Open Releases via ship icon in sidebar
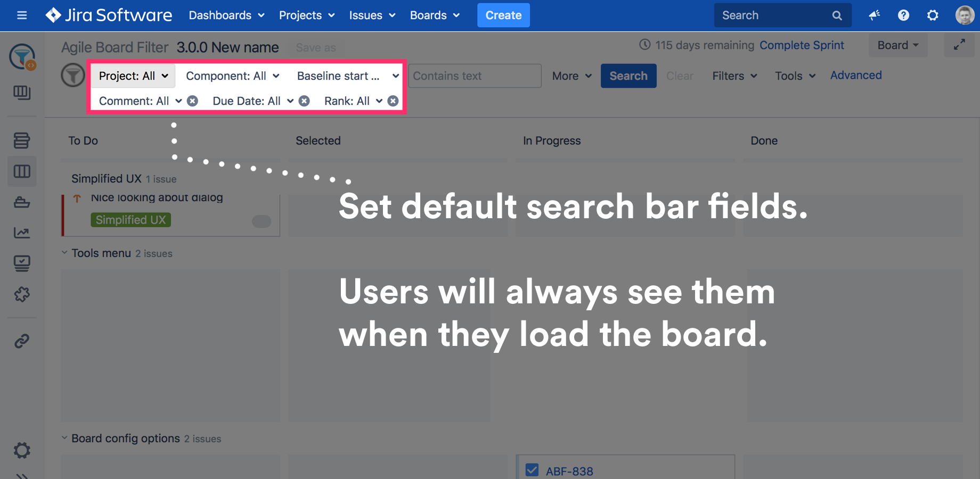Viewport: 980px width, 479px height. [x=22, y=202]
